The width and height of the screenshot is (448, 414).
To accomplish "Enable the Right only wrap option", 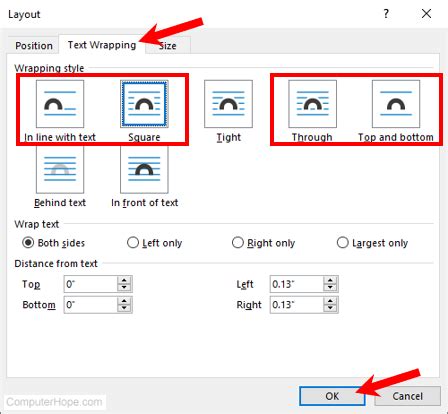I will click(238, 242).
